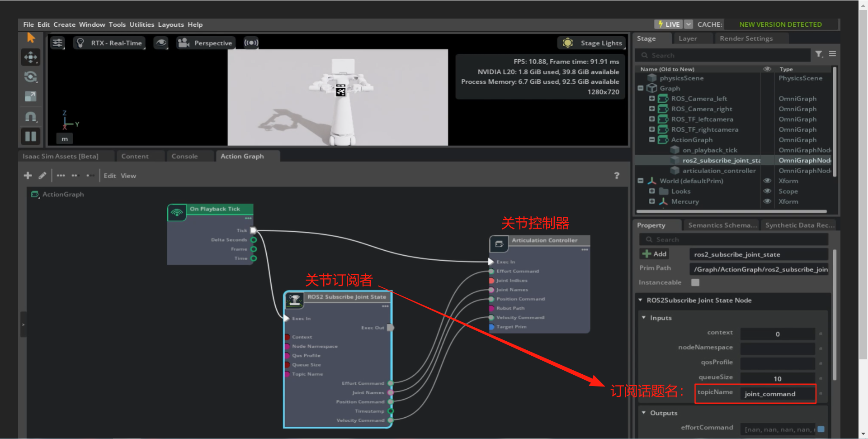Select the Move gizmo tool
The width and height of the screenshot is (868, 439).
pos(31,57)
